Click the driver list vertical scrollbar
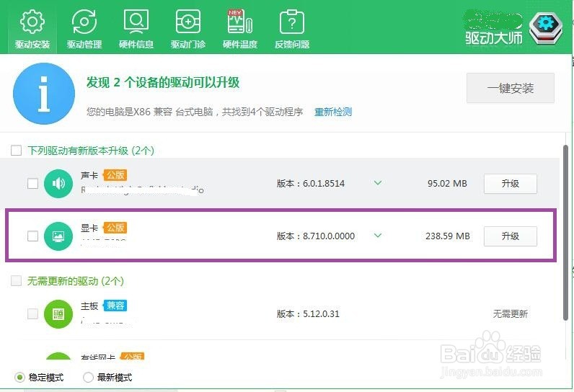Image resolution: width=574 pixels, height=392 pixels. tap(566, 233)
